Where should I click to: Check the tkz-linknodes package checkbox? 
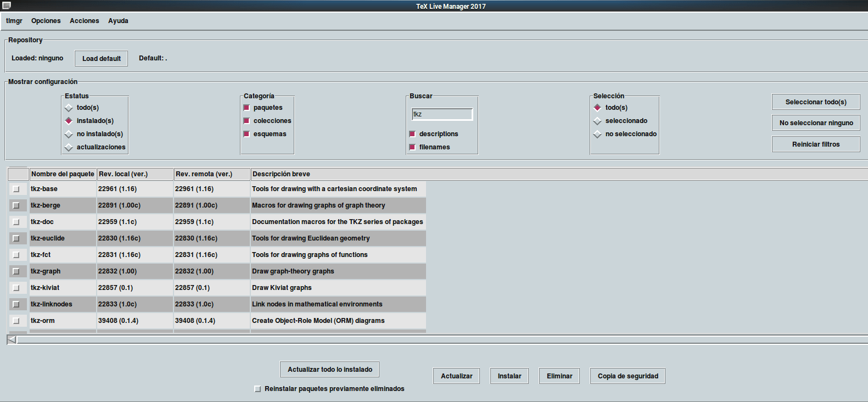pos(16,304)
